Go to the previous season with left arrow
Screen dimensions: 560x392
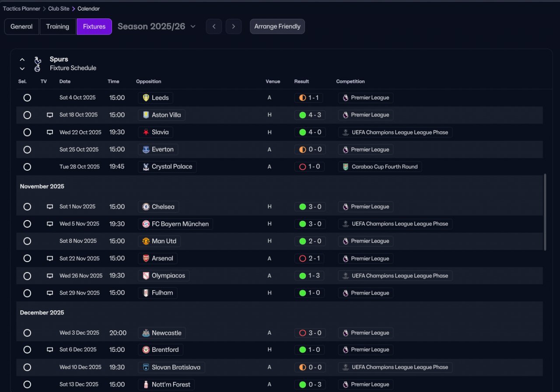[x=214, y=26]
